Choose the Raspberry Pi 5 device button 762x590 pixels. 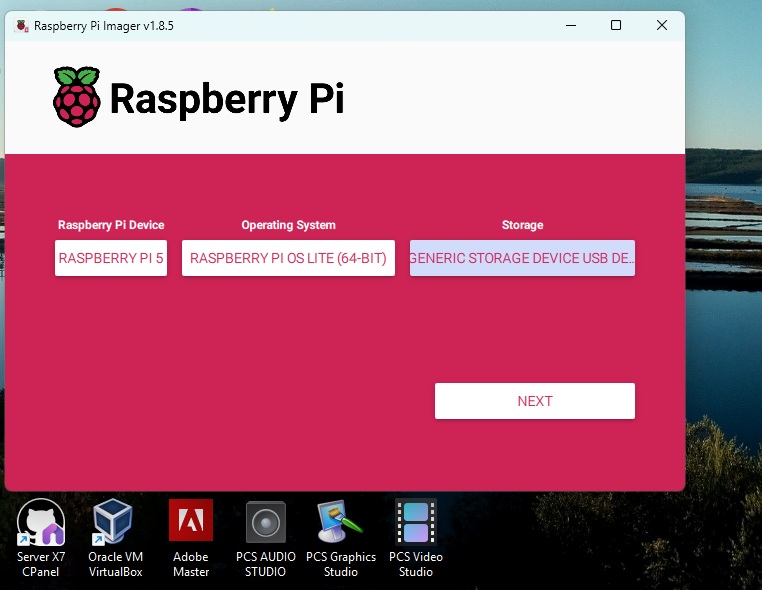click(111, 258)
